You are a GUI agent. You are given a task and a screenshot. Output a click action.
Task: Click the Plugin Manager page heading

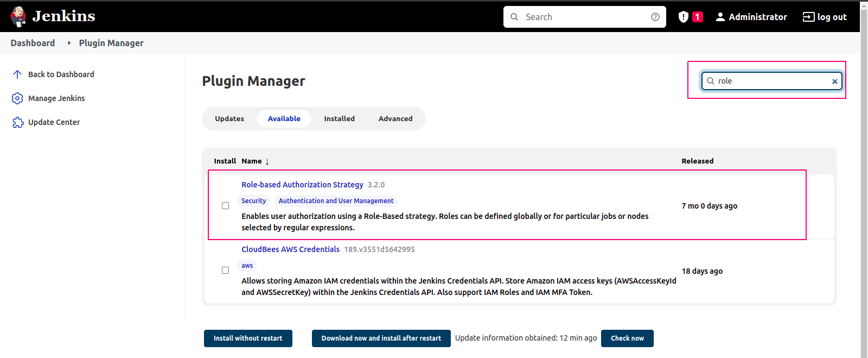point(253,81)
